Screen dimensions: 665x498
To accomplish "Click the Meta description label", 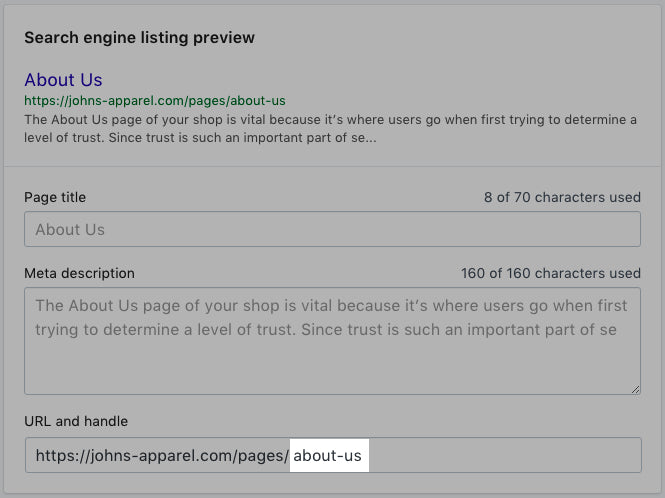I will pyautogui.click(x=79, y=273).
